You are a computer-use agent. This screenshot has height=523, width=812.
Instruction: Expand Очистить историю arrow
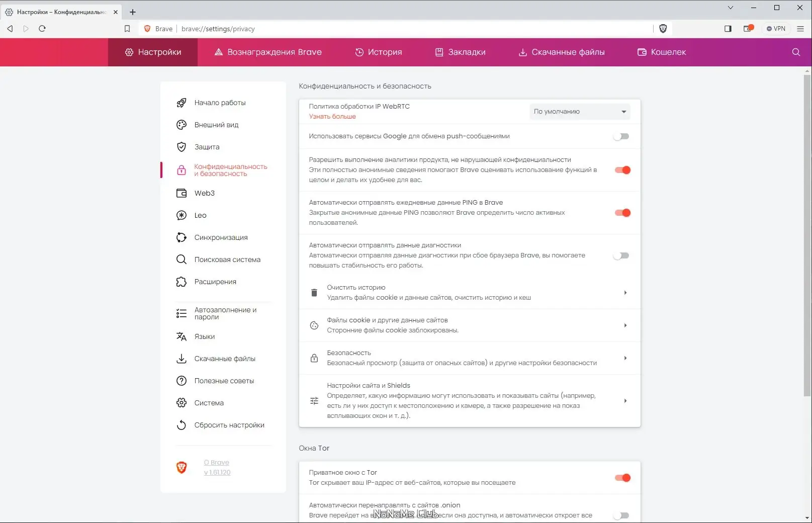(625, 293)
